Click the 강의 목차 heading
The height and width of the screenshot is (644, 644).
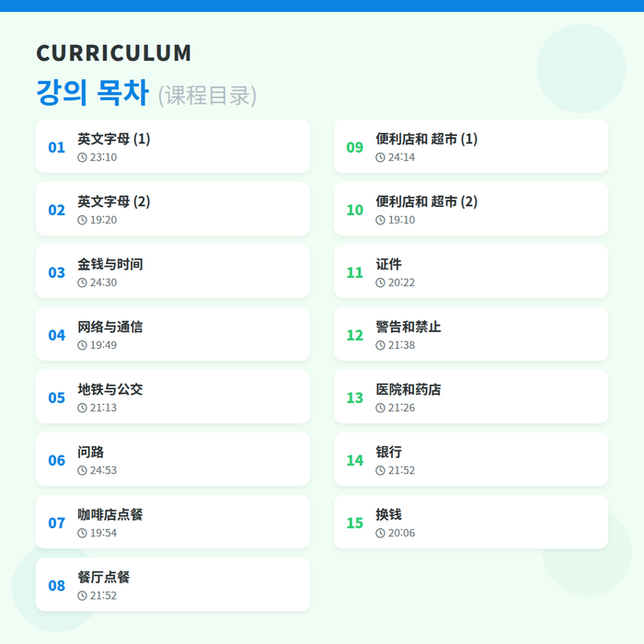pos(92,93)
